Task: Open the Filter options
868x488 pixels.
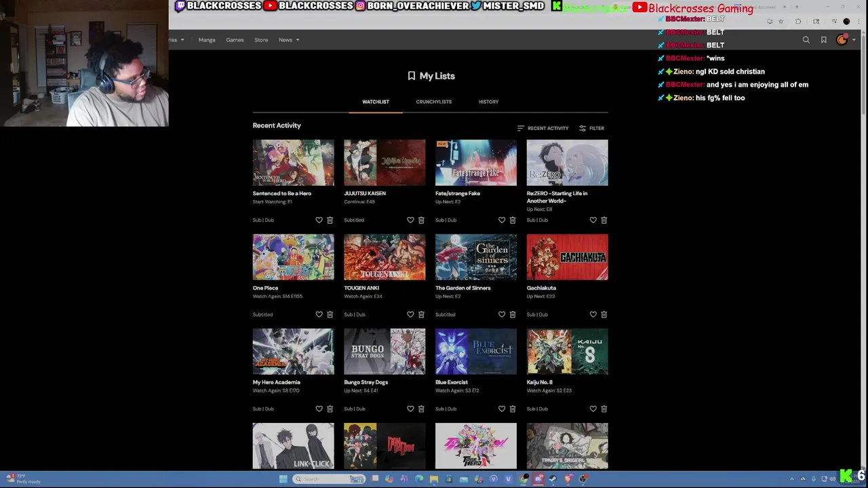Action: point(591,128)
